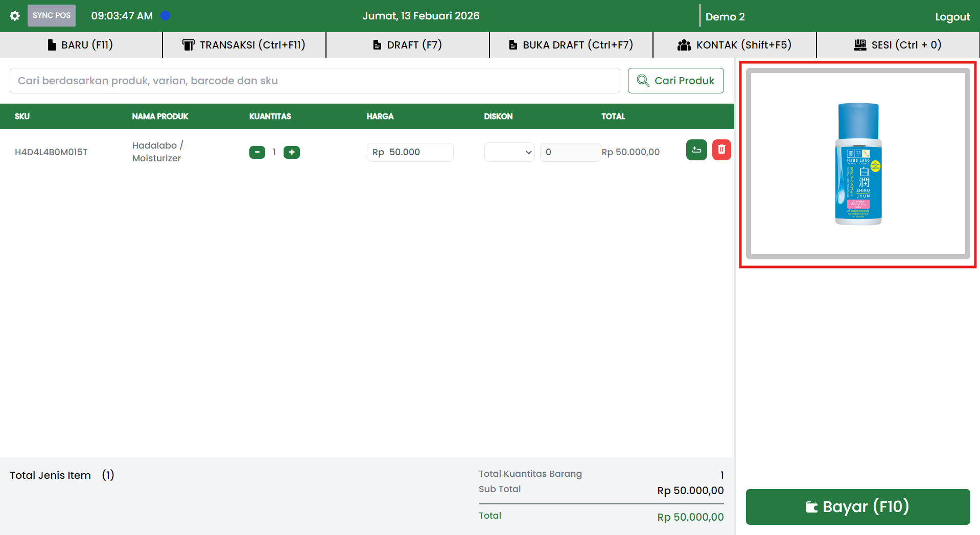Image resolution: width=980 pixels, height=535 pixels.
Task: Click the magnifier icon in Cari Produk
Action: click(x=643, y=81)
